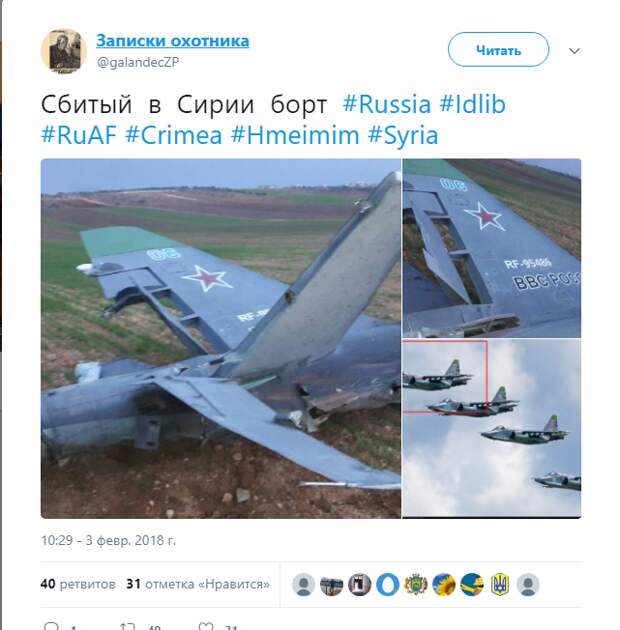Open the blue circle liker avatar
The height and width of the screenshot is (630, 620).
(x=387, y=585)
